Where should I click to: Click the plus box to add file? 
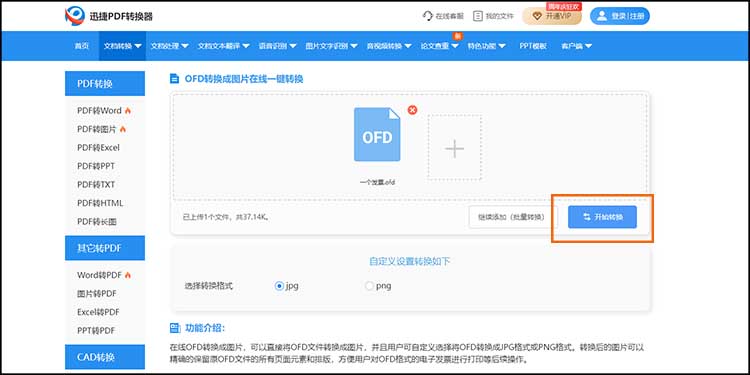[x=454, y=147]
